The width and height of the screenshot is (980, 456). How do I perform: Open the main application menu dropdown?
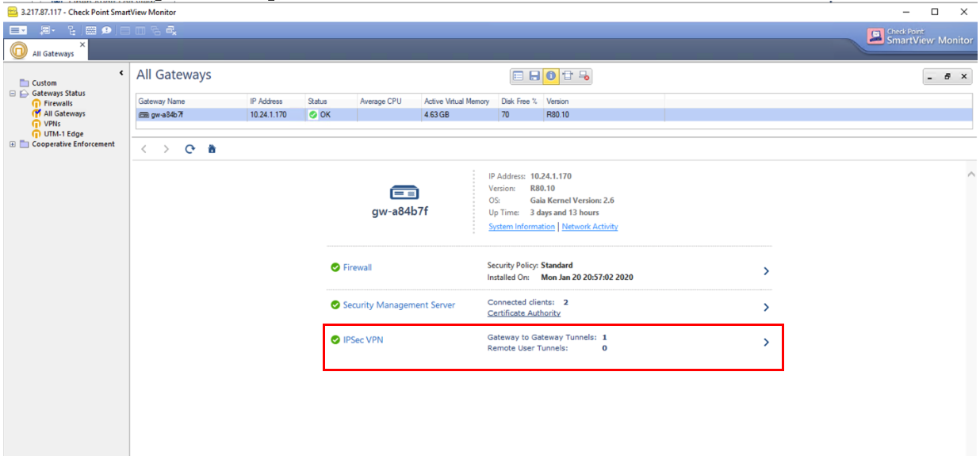point(18,31)
